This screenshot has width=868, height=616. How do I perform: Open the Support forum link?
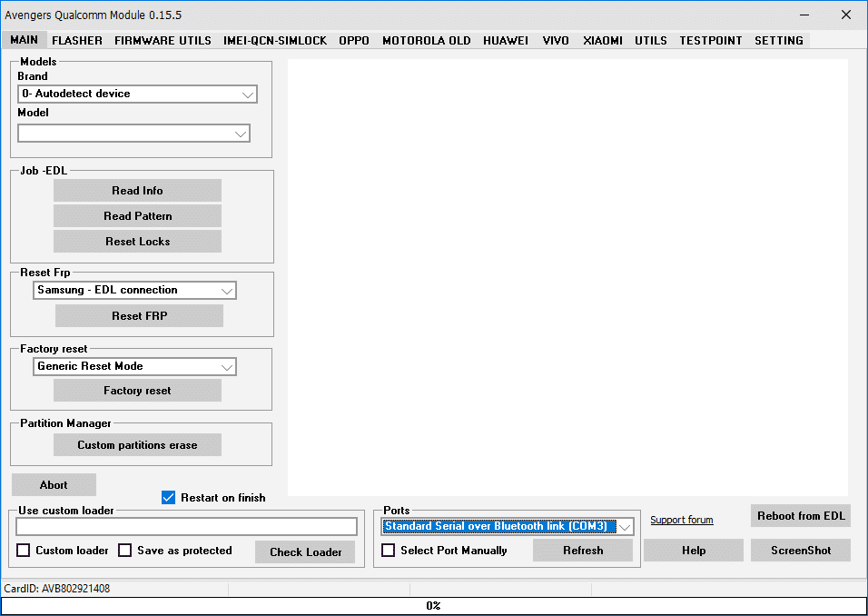pos(682,520)
